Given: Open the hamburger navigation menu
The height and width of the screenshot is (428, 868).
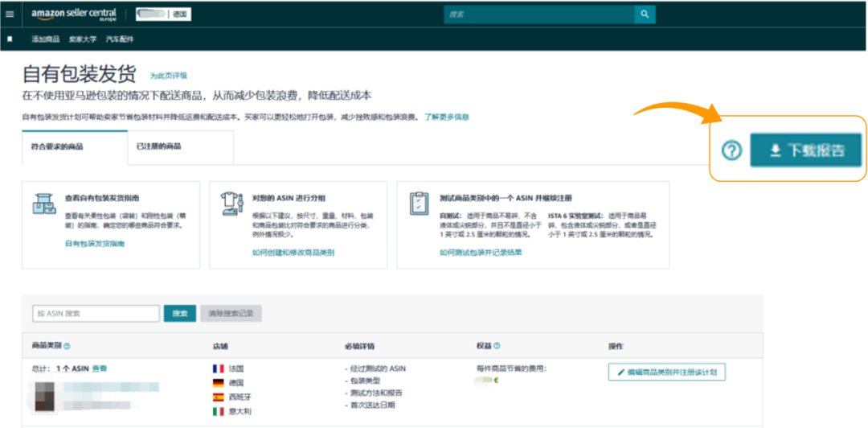Looking at the screenshot, I should click(10, 14).
